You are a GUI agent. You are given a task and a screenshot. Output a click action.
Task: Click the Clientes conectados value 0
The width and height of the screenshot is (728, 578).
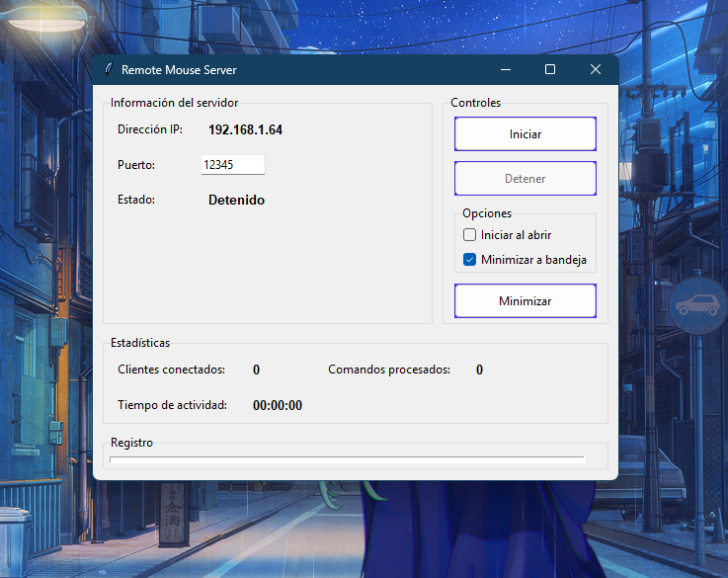click(x=256, y=370)
